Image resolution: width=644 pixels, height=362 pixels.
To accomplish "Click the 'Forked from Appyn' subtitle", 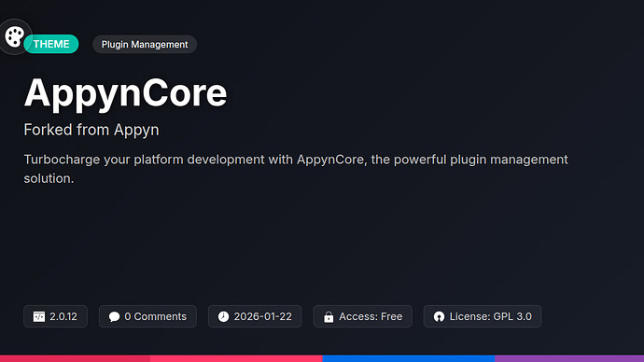I will 91,130.
